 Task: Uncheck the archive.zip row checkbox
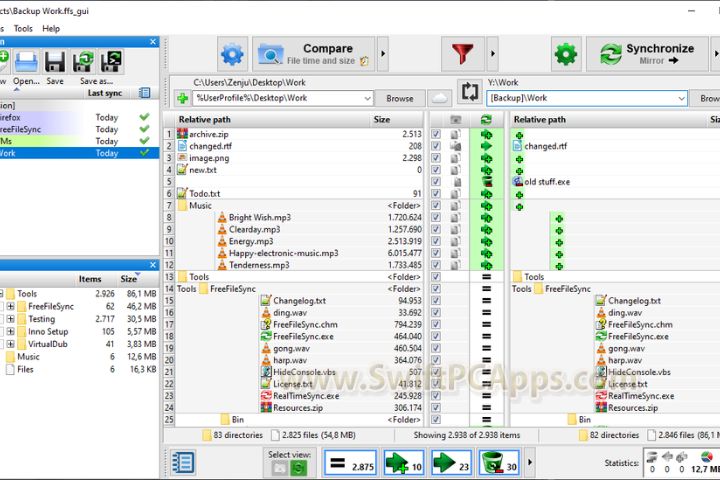click(x=436, y=134)
